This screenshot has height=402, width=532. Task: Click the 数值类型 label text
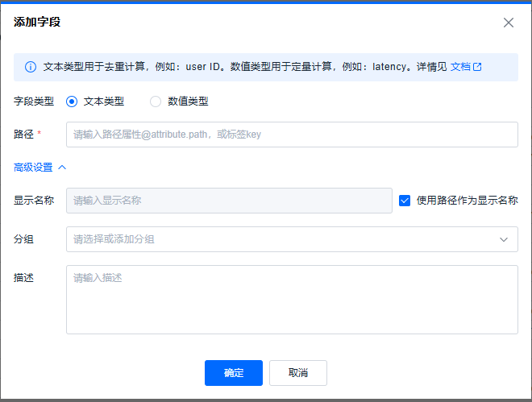point(188,102)
